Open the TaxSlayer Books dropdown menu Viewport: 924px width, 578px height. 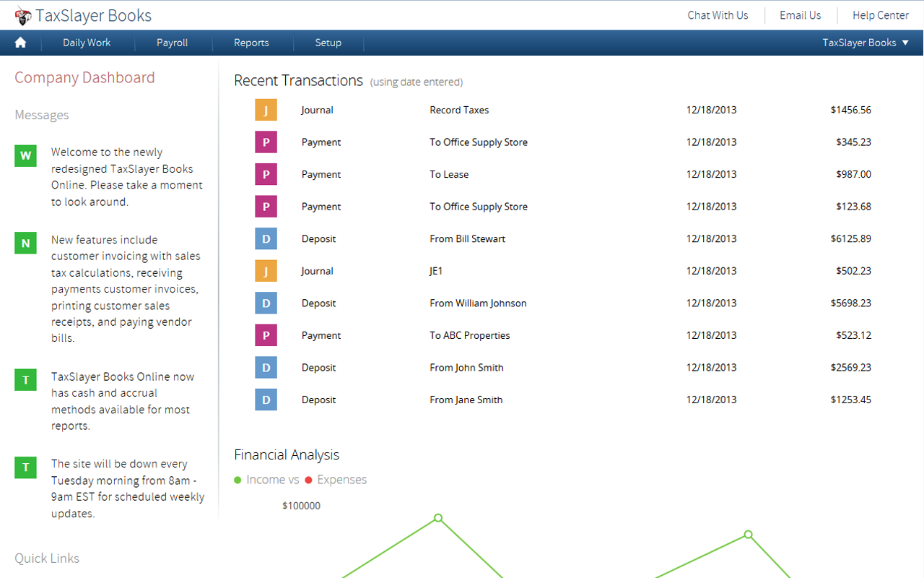pyautogui.click(x=864, y=43)
